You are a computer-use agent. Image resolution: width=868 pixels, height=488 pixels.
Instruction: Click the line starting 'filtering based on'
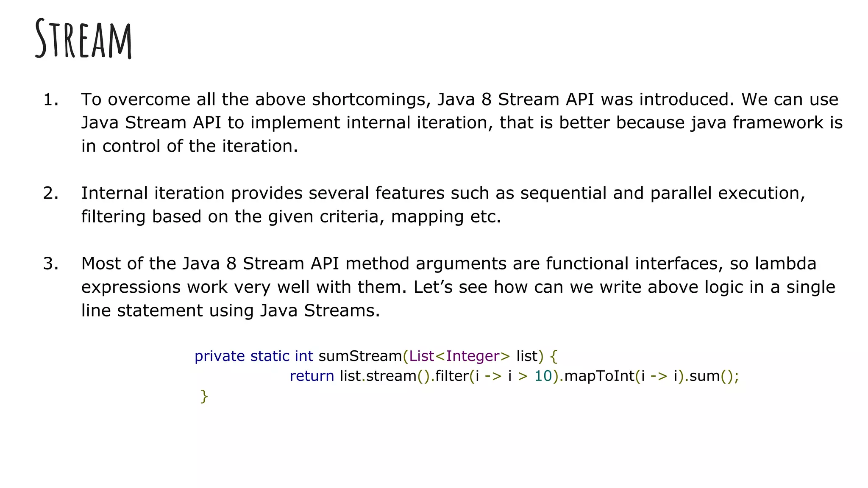[x=292, y=217]
